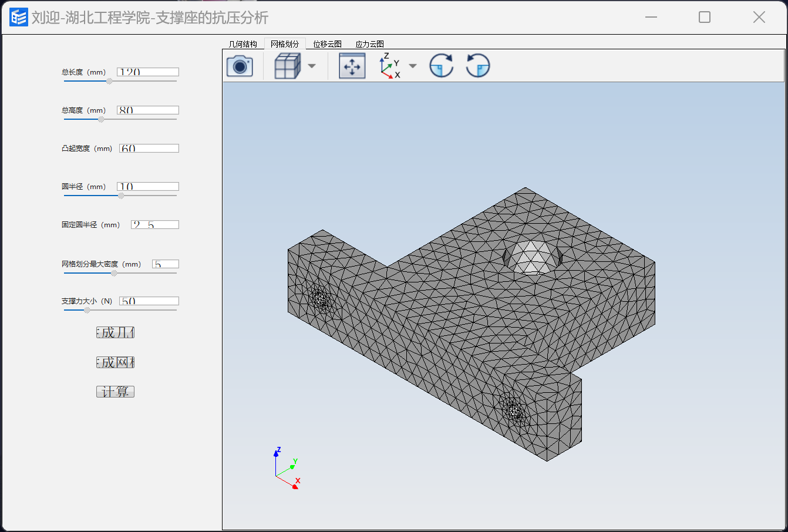The height and width of the screenshot is (532, 788).
Task: Click the 计算 button
Action: click(116, 392)
